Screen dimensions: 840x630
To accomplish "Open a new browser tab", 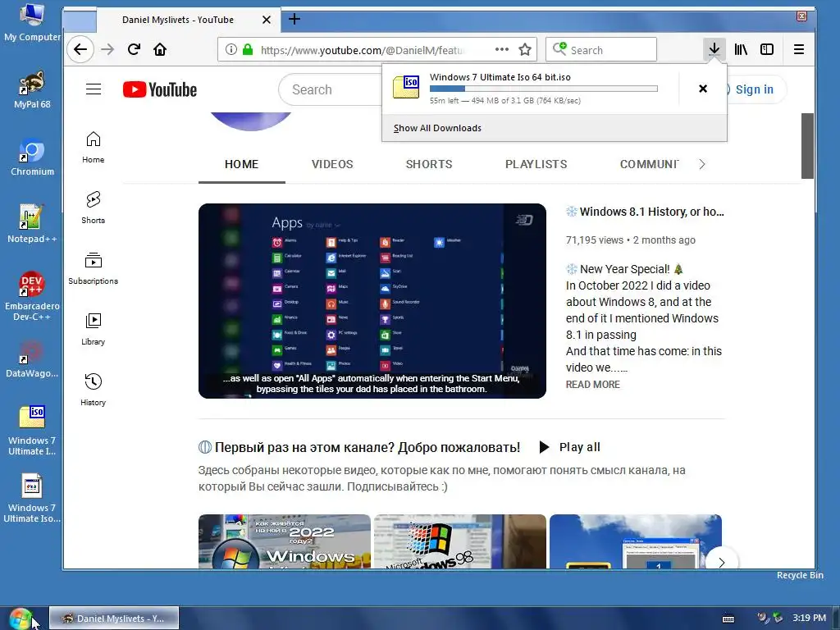I will [294, 20].
